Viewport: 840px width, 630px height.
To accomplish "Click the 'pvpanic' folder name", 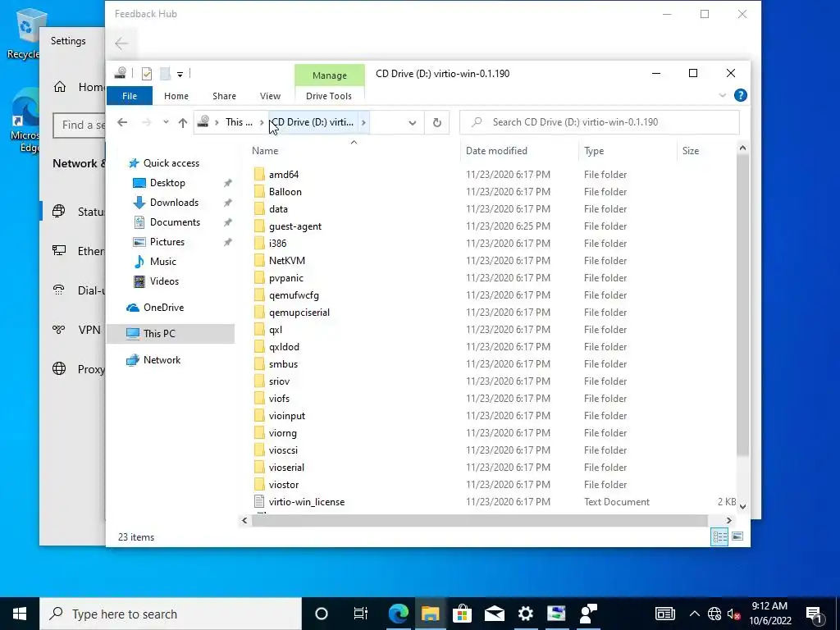I will [286, 278].
